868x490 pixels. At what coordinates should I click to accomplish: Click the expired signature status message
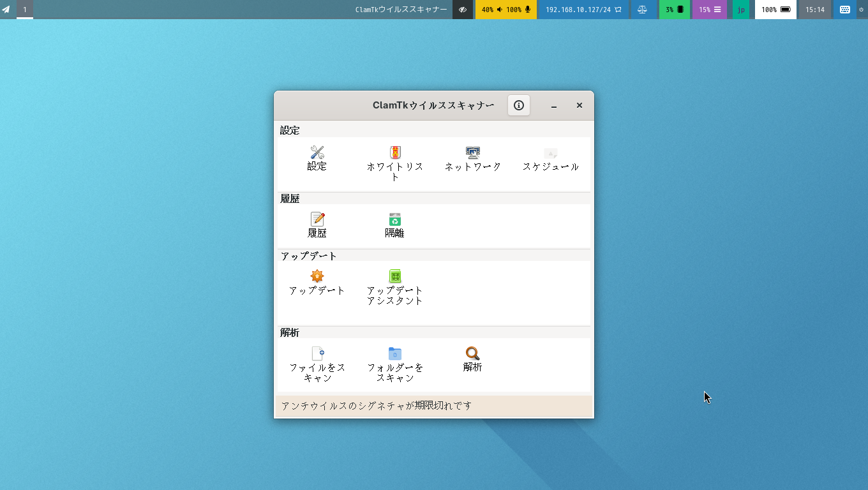377,405
